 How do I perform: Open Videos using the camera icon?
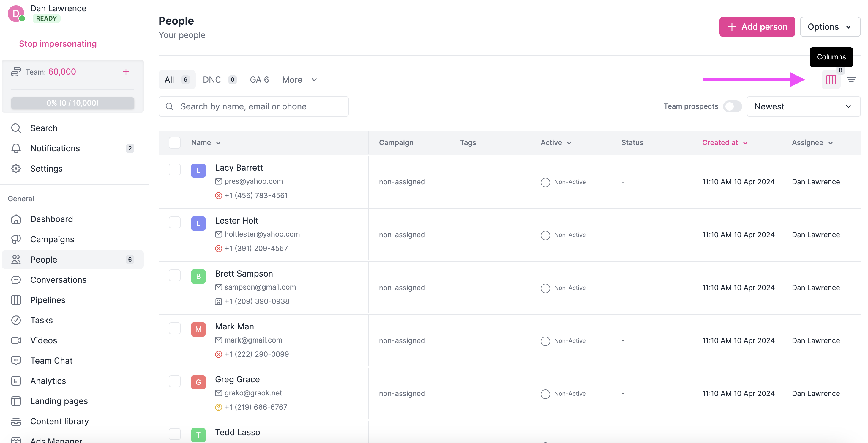16,340
